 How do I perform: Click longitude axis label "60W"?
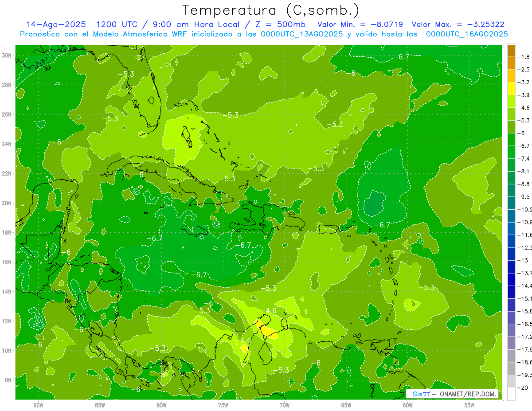click(x=408, y=405)
